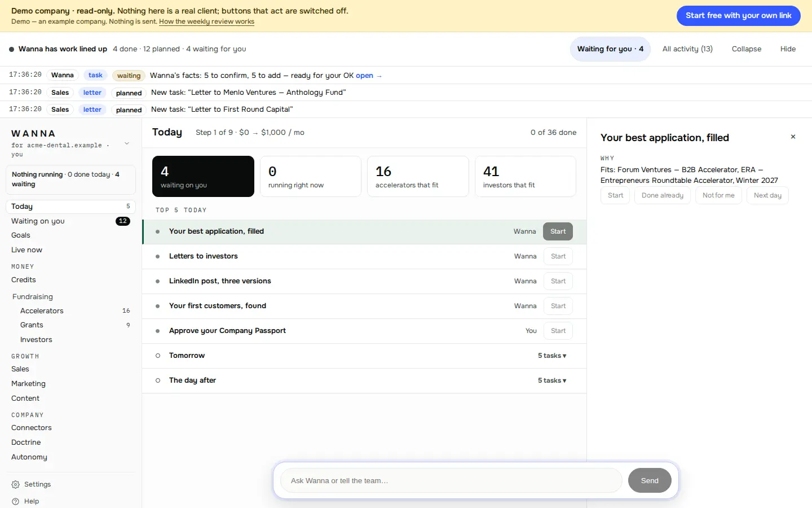
Task: Select Today in the sidebar
Action: (x=70, y=207)
